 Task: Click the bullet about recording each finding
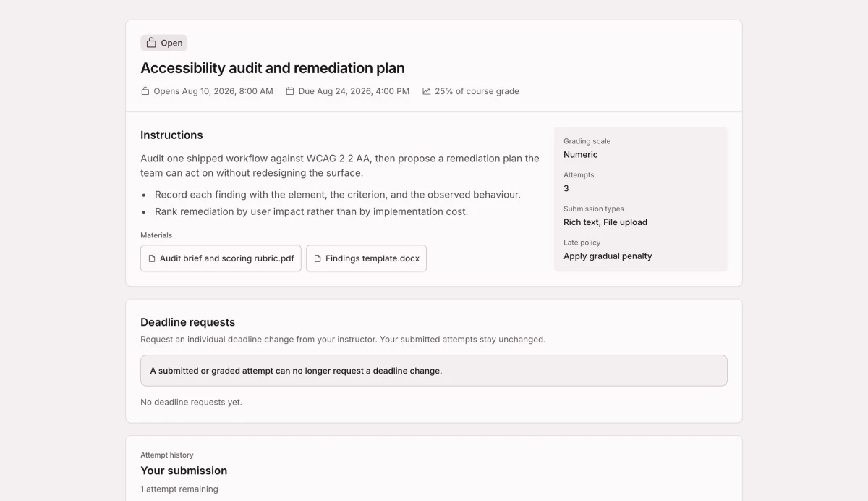(338, 195)
